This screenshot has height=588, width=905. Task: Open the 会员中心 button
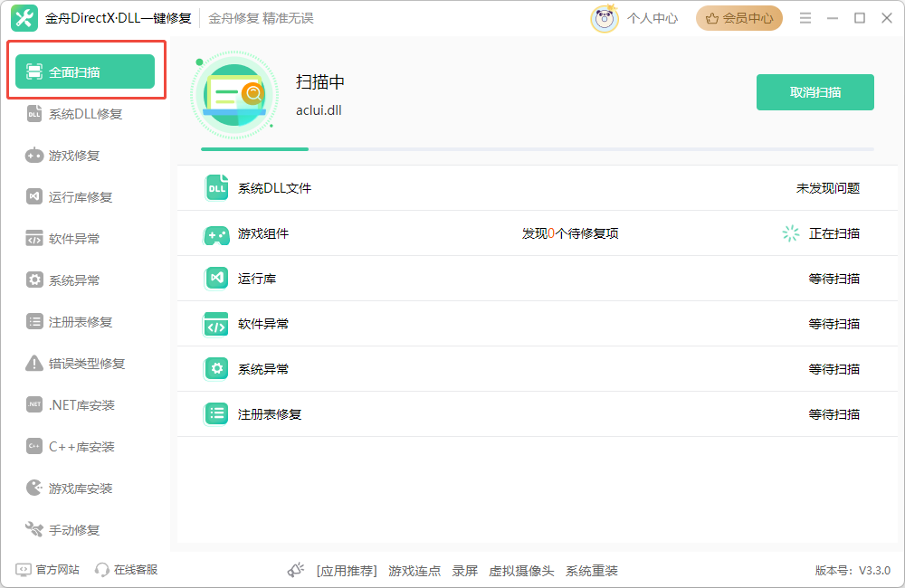738,18
